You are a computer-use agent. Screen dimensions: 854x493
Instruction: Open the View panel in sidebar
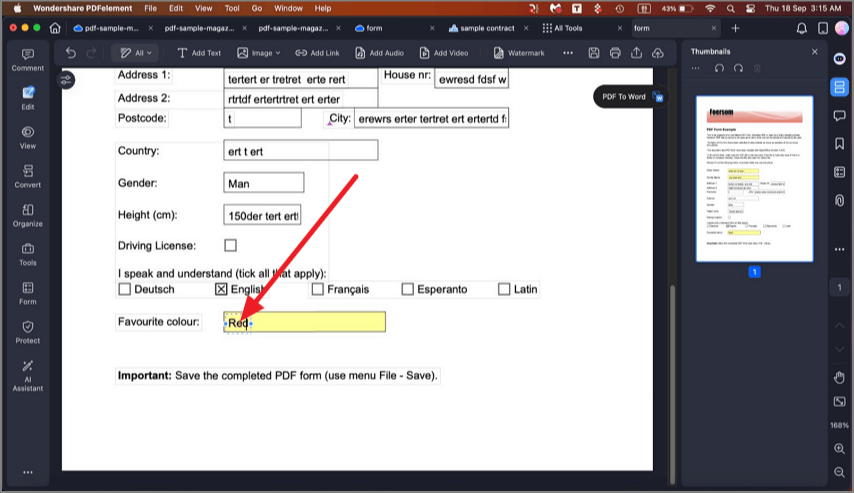point(28,138)
